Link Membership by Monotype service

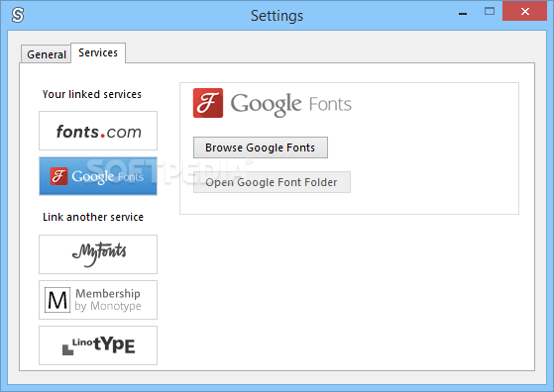98,300
